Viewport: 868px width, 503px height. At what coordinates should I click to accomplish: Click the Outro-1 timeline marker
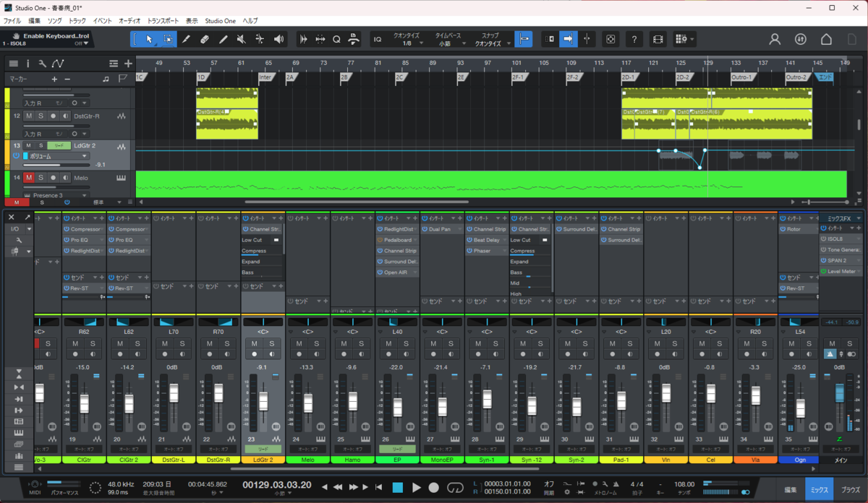click(x=741, y=77)
